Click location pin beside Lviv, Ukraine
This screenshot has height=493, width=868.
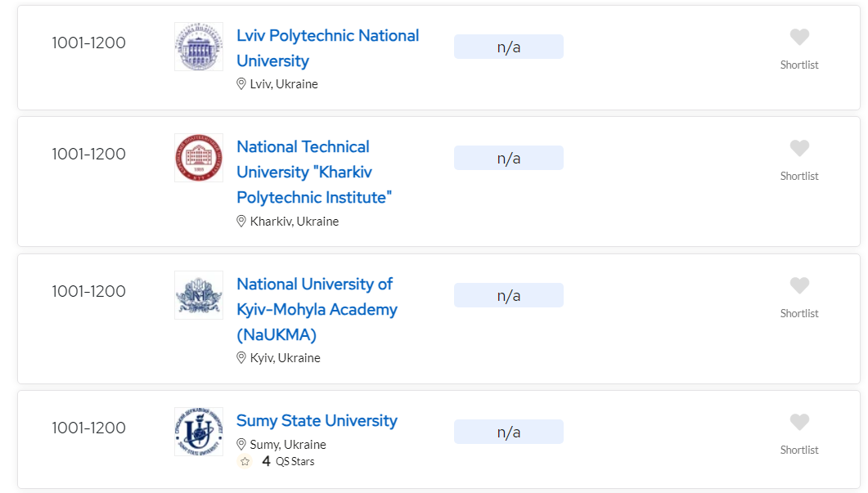click(241, 84)
